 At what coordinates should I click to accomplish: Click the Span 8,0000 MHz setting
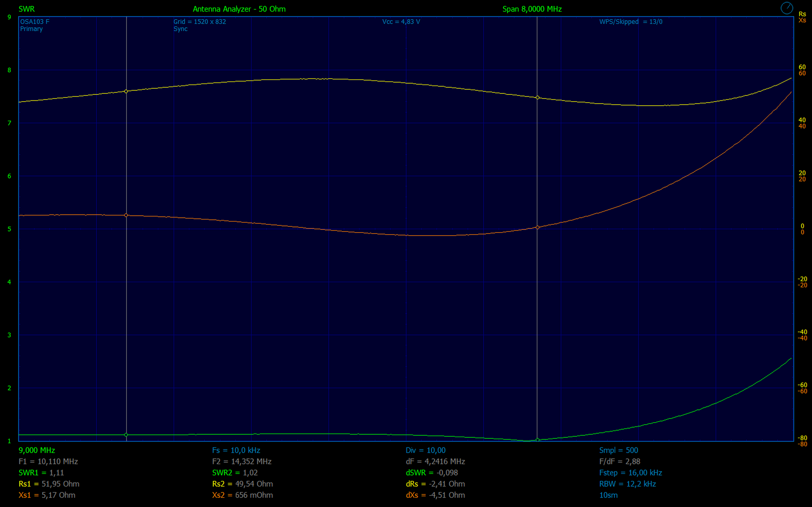(532, 9)
